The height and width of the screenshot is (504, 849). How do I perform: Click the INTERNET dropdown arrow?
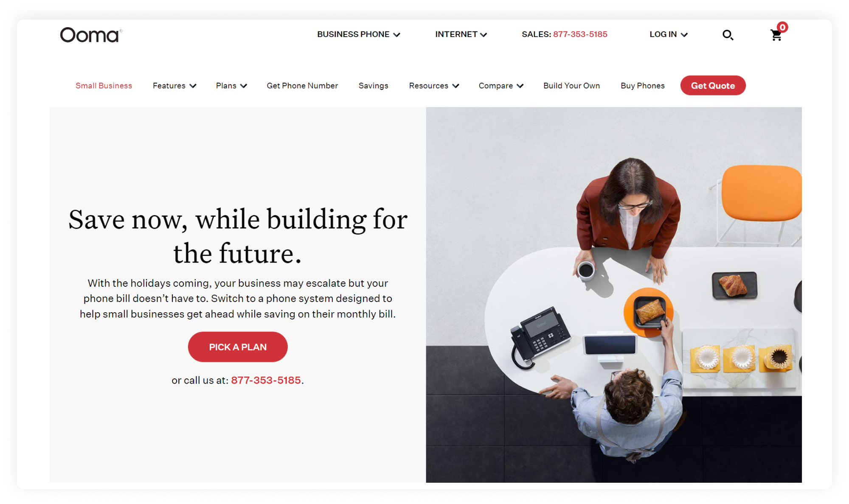click(x=484, y=34)
